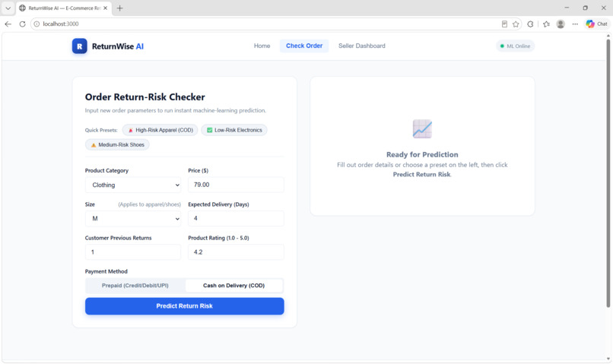613x364 pixels.
Task: Click the page vertical scrollbar
Action: [x=608, y=172]
